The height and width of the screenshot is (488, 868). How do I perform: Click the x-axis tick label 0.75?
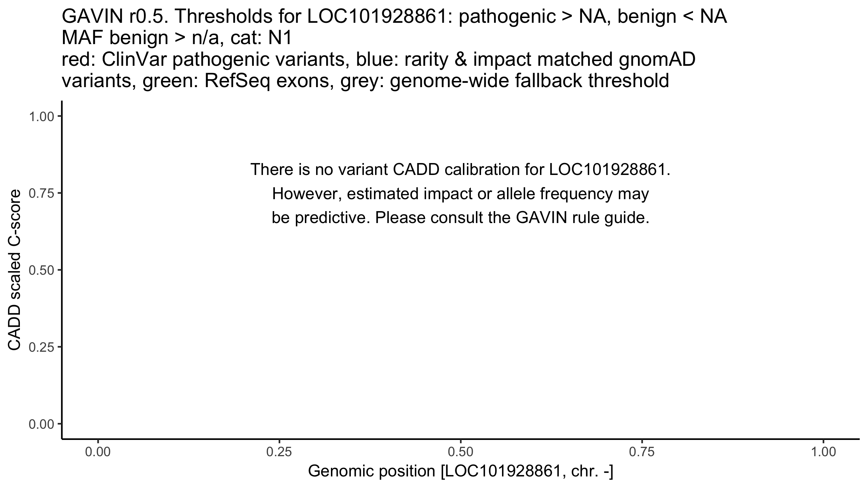(x=642, y=453)
